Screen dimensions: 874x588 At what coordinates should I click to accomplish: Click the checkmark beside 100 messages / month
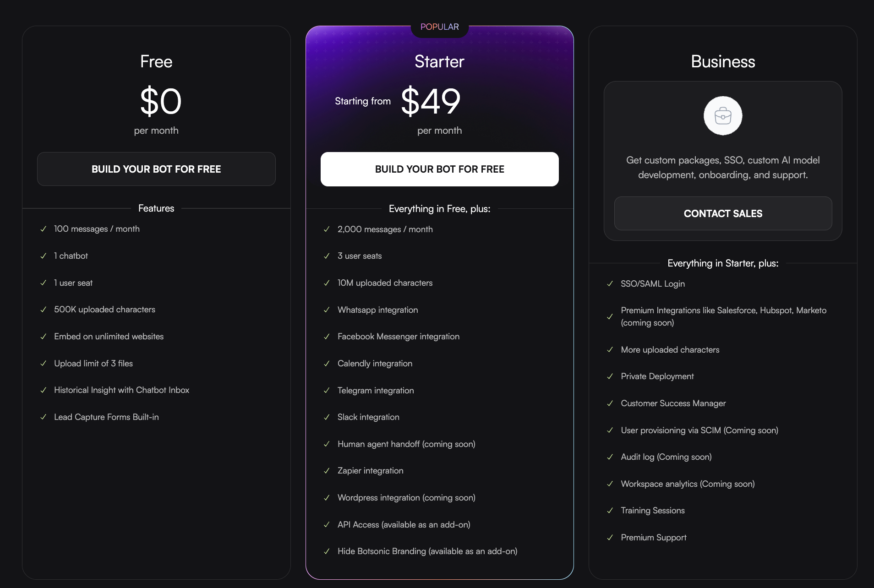[x=44, y=229]
